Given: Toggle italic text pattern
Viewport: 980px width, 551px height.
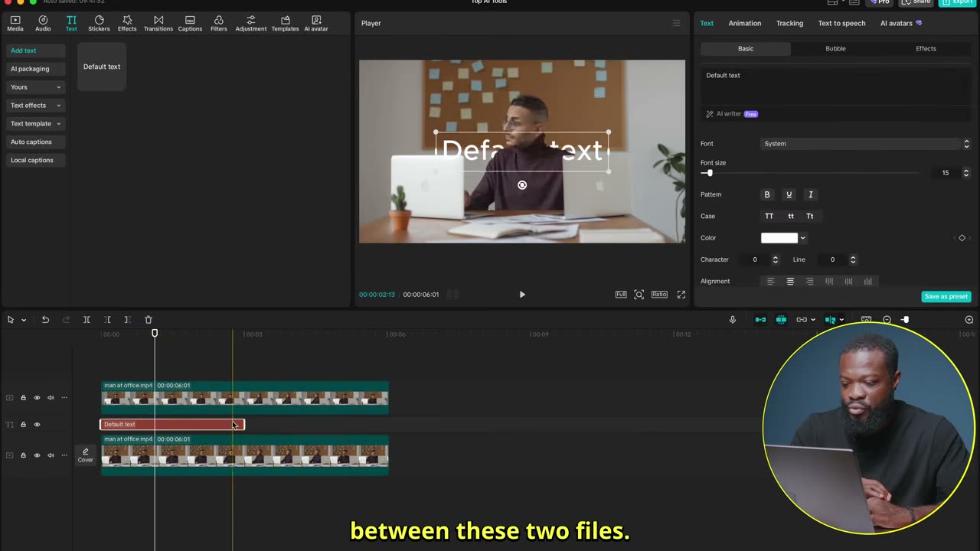Looking at the screenshot, I should [x=811, y=194].
